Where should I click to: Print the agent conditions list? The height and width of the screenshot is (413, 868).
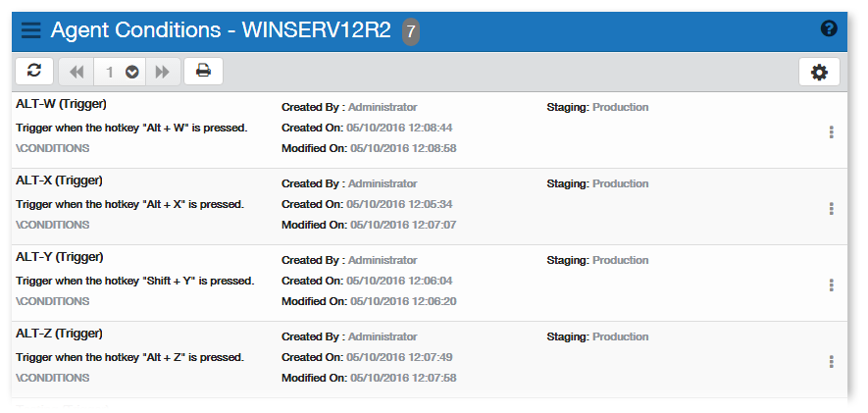203,71
